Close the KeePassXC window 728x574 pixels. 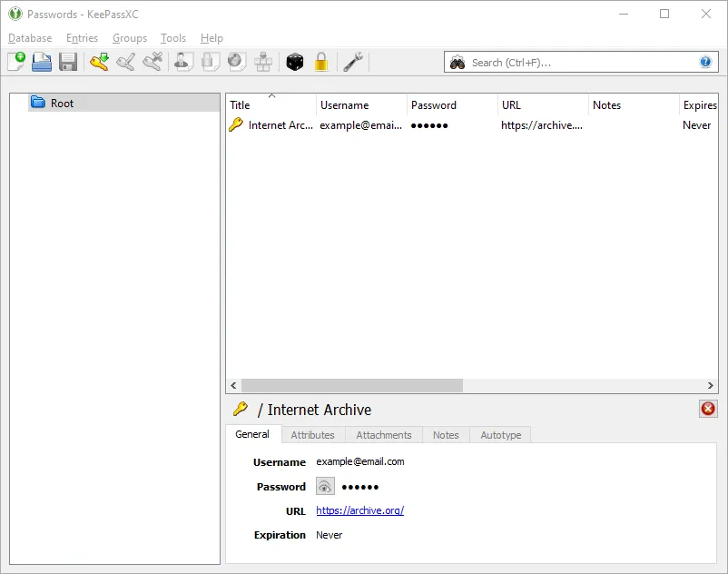click(705, 14)
